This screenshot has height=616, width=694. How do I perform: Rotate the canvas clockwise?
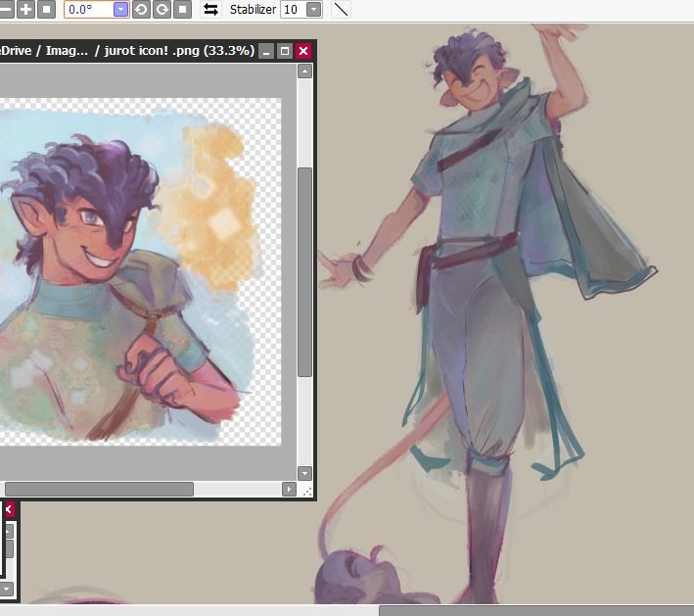(x=162, y=9)
